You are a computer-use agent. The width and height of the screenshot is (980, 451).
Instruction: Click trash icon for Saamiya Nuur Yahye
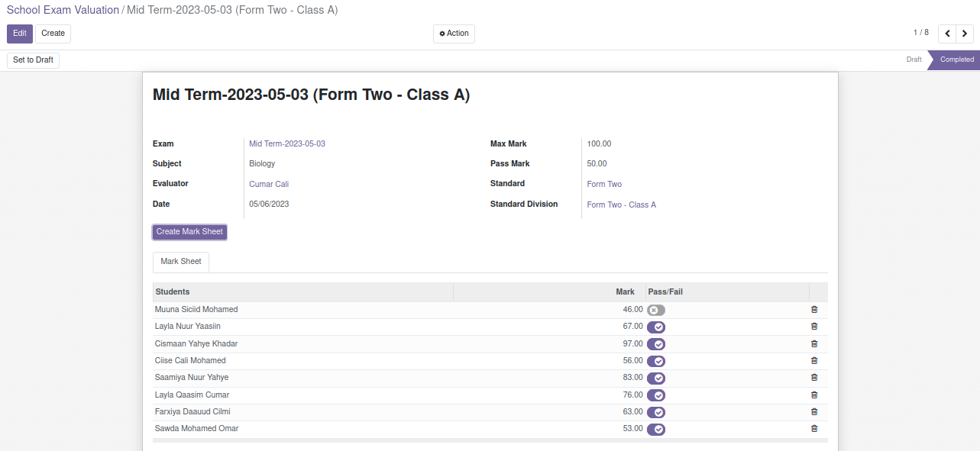point(813,378)
